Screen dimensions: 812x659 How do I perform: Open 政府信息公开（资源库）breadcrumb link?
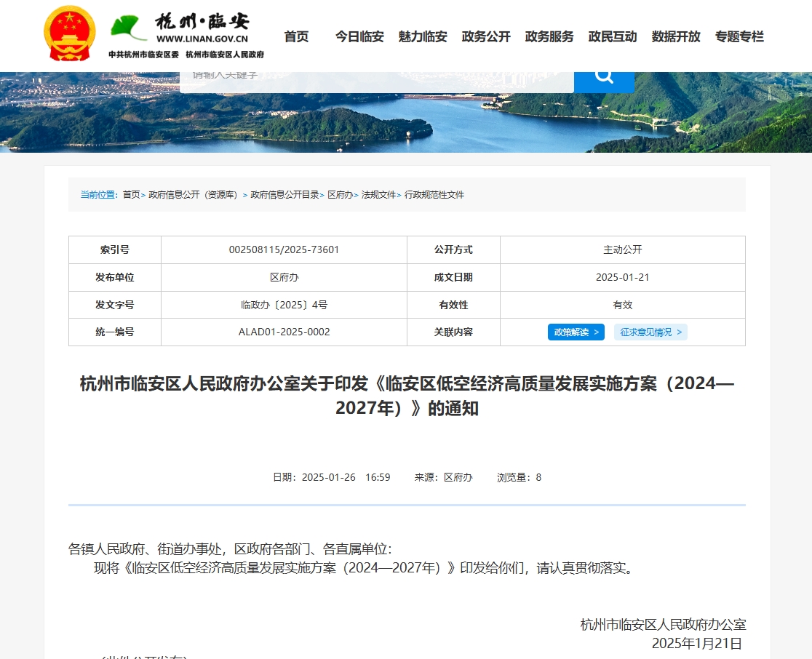coord(194,195)
